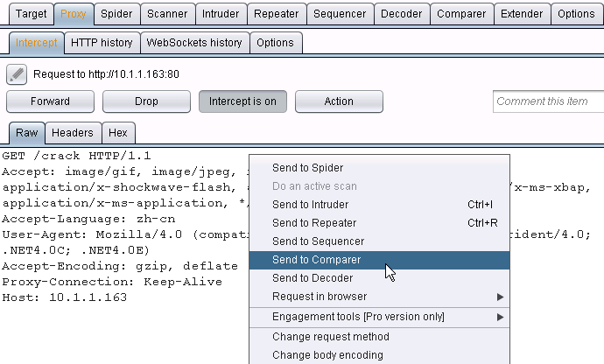Open the Target tab
Screen dimensions: 604x364
(x=32, y=14)
